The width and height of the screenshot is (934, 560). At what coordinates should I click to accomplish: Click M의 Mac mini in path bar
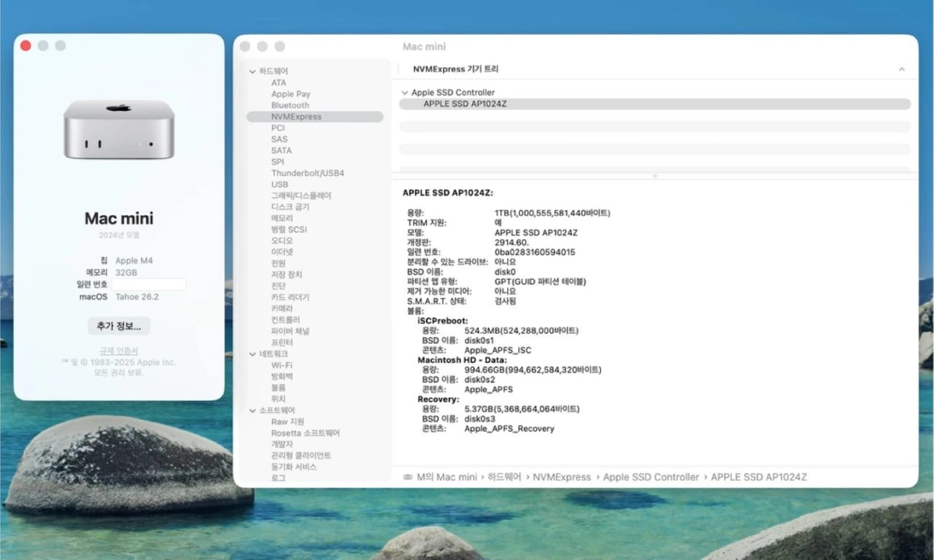coord(446,477)
